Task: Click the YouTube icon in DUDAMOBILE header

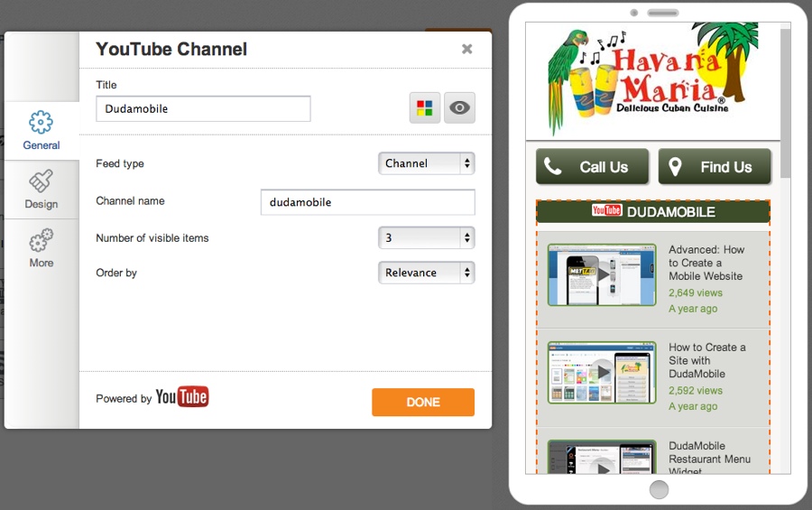Action: tap(606, 210)
